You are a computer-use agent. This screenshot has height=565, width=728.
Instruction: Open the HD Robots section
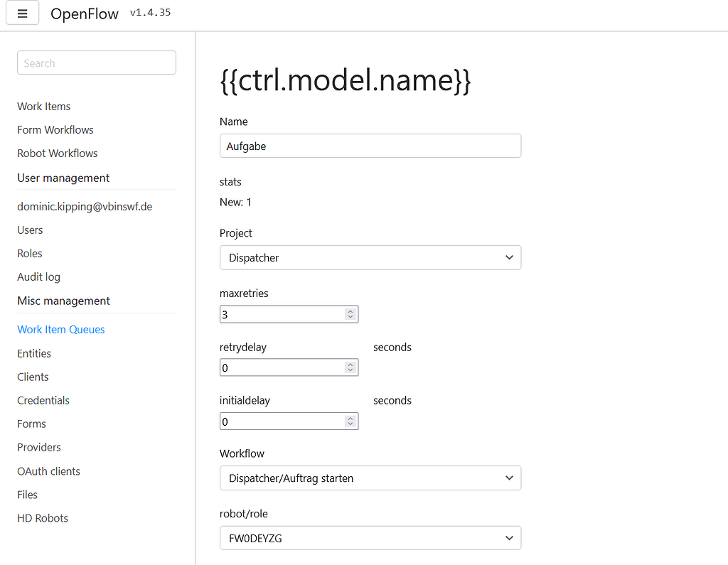[x=42, y=517]
